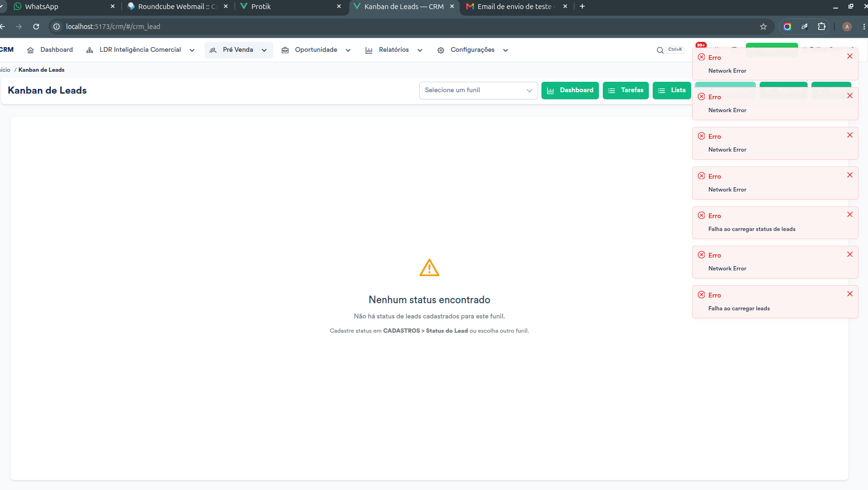Click 'Kanban de Leads' breadcrumb text
868x490 pixels.
coord(41,70)
